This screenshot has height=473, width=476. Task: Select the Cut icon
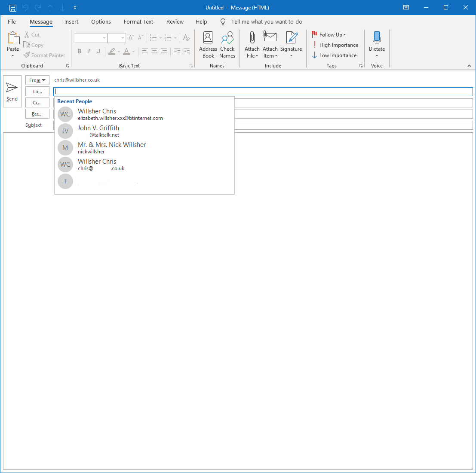[27, 34]
